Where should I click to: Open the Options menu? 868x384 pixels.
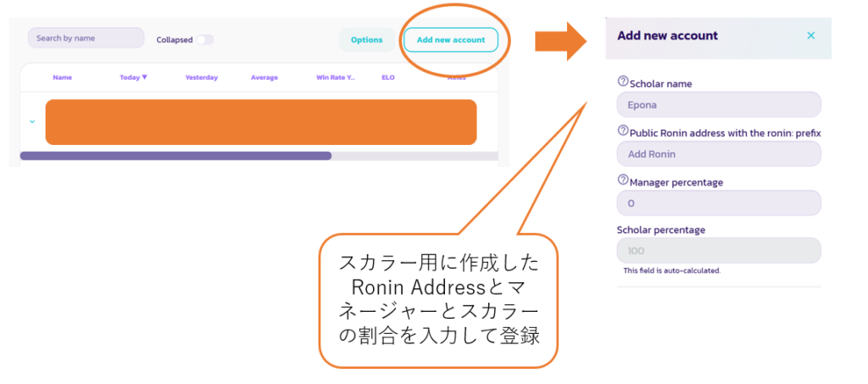(x=367, y=40)
